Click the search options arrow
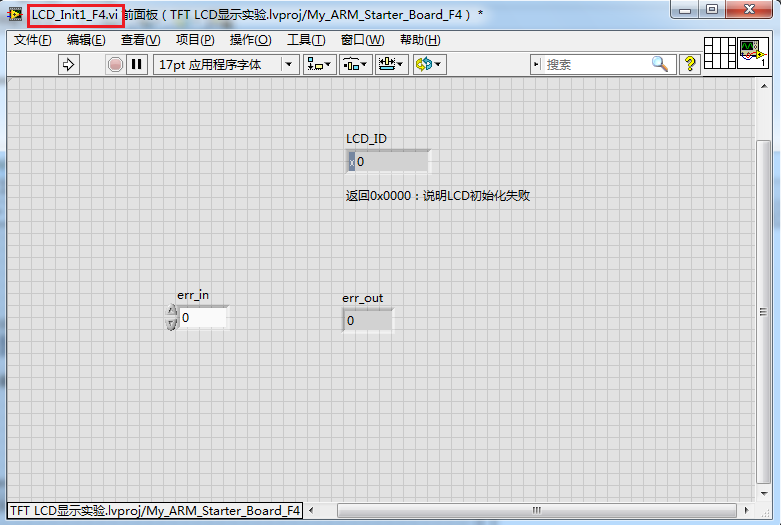 tap(536, 64)
